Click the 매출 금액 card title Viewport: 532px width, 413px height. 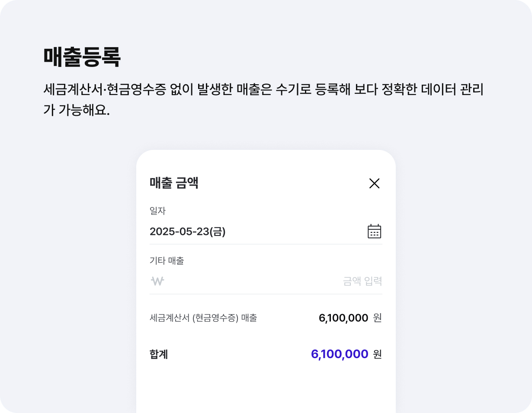pyautogui.click(x=174, y=183)
